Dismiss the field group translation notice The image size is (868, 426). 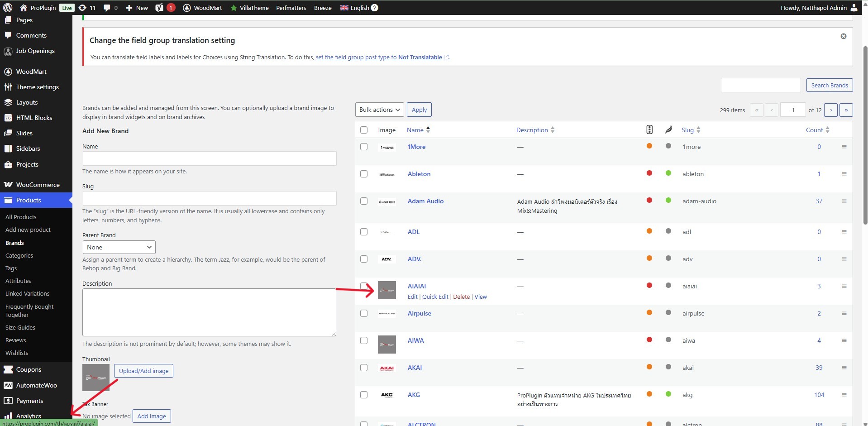tap(843, 36)
